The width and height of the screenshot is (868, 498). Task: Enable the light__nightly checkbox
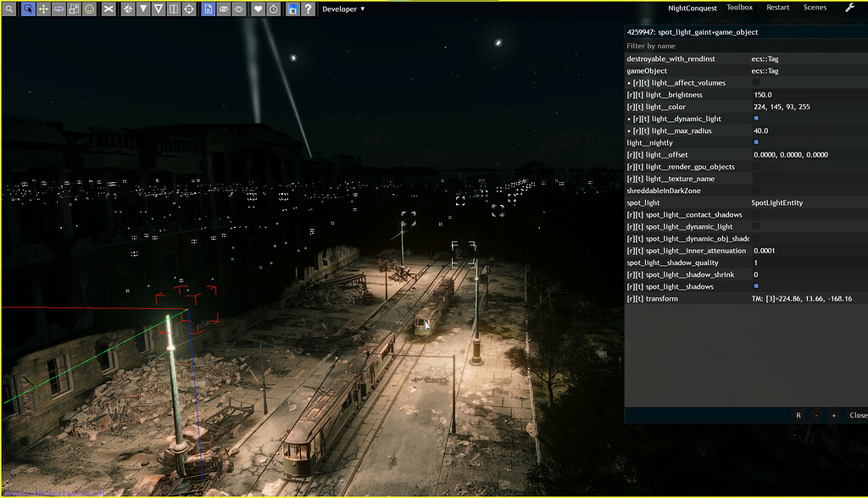point(756,142)
